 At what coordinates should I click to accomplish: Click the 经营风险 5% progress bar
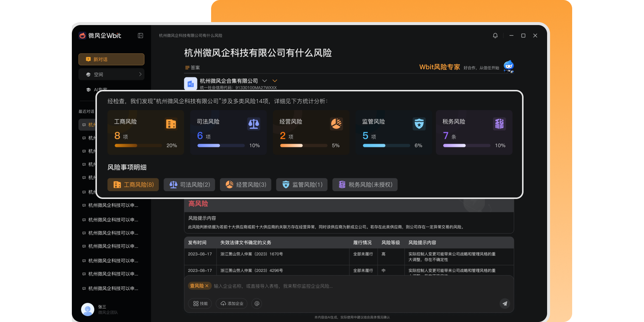[304, 146]
